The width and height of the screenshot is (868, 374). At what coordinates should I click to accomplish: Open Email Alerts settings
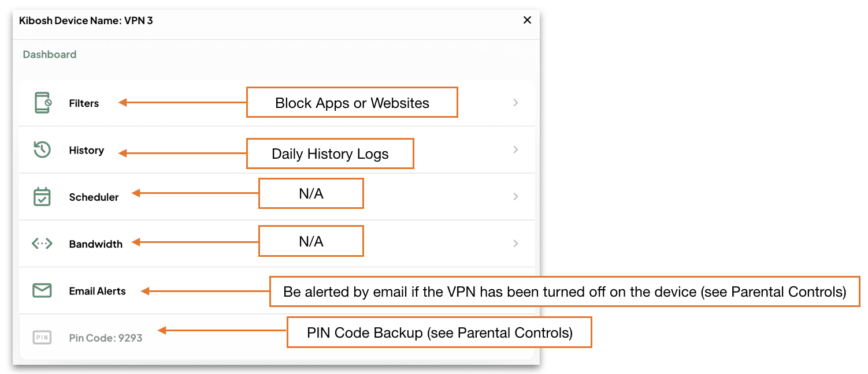coord(97,291)
